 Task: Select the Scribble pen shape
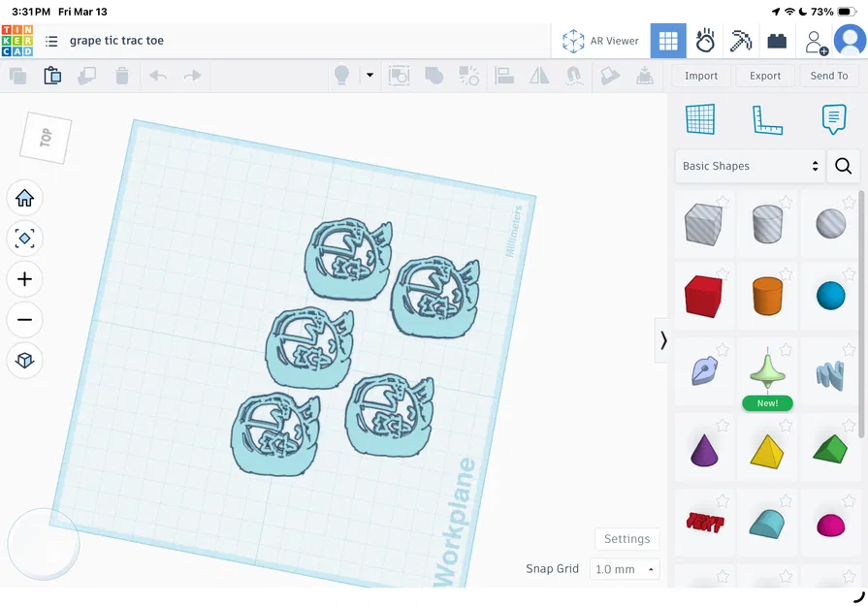pyautogui.click(x=703, y=370)
